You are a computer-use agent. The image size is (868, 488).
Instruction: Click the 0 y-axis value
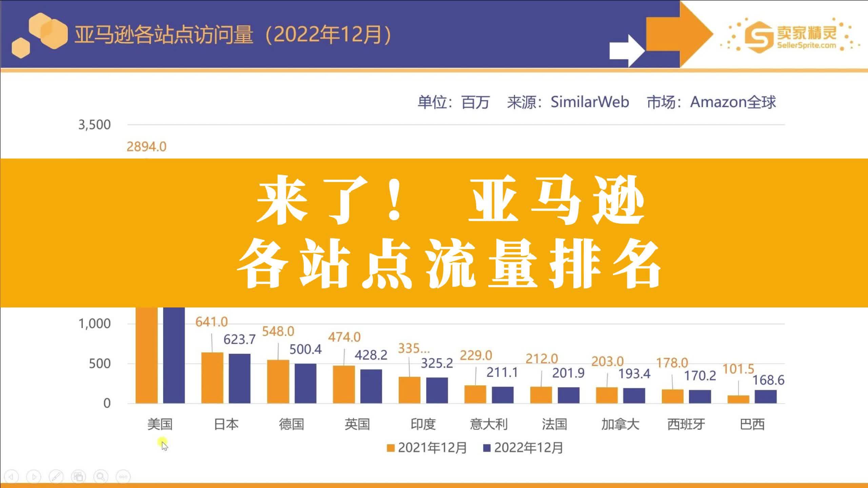107,403
